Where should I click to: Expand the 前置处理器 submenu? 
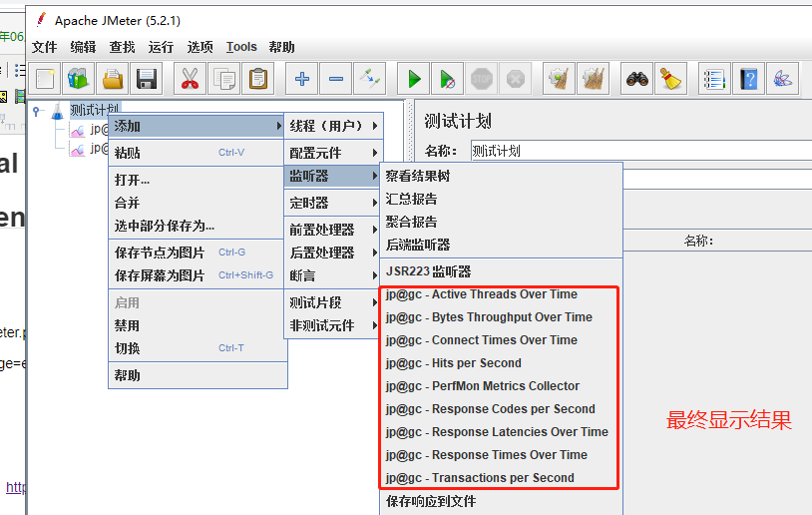coord(333,230)
